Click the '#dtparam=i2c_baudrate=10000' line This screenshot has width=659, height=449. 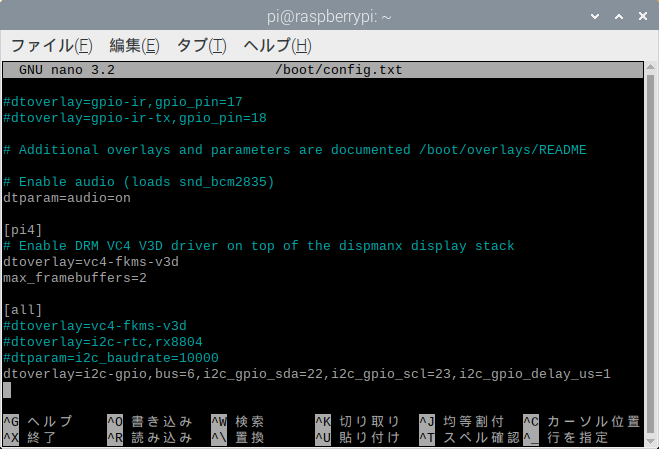(111, 358)
